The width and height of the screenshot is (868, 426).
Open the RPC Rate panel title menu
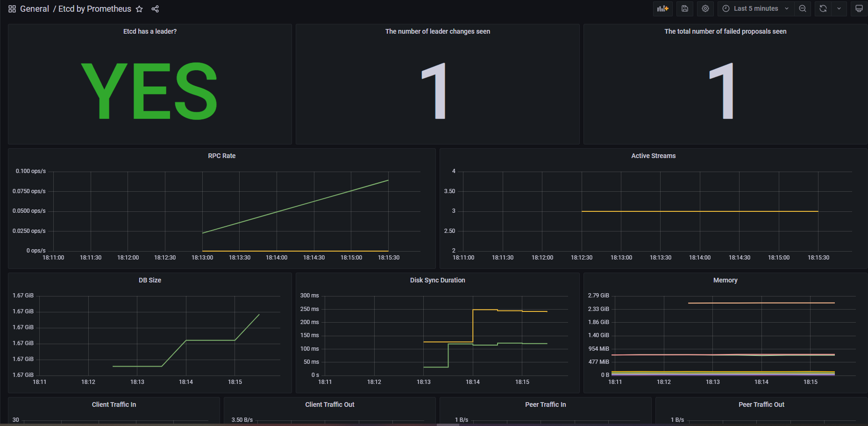click(x=222, y=156)
